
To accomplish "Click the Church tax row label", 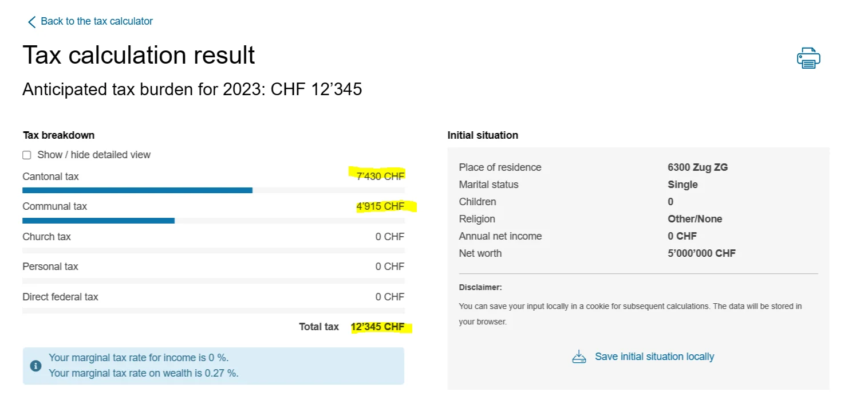I will (x=46, y=237).
